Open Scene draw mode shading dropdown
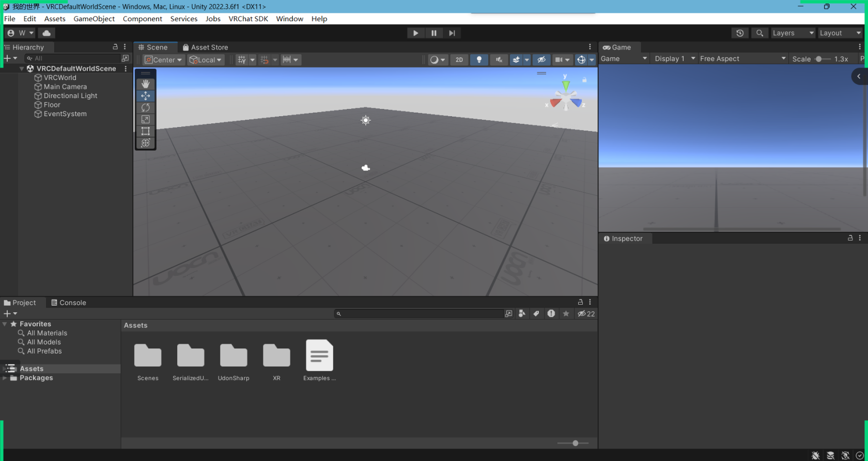The height and width of the screenshot is (461, 868). tap(438, 60)
